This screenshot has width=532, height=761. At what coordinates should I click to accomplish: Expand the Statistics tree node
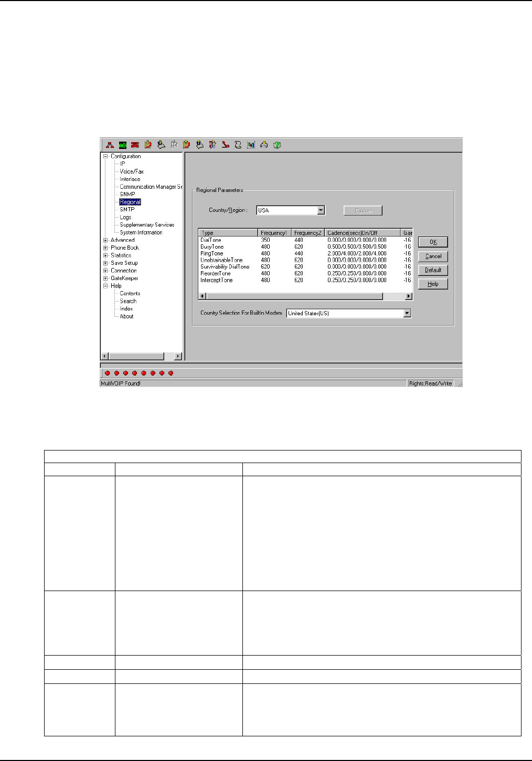point(105,255)
